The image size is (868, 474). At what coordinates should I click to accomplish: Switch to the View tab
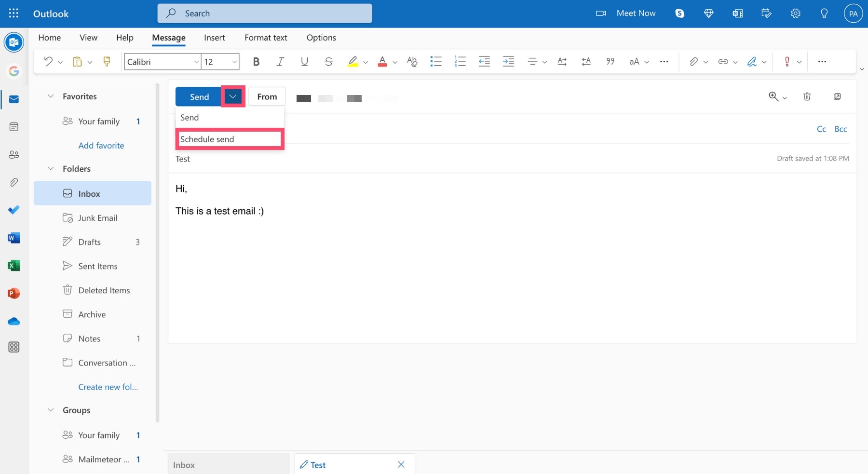88,38
